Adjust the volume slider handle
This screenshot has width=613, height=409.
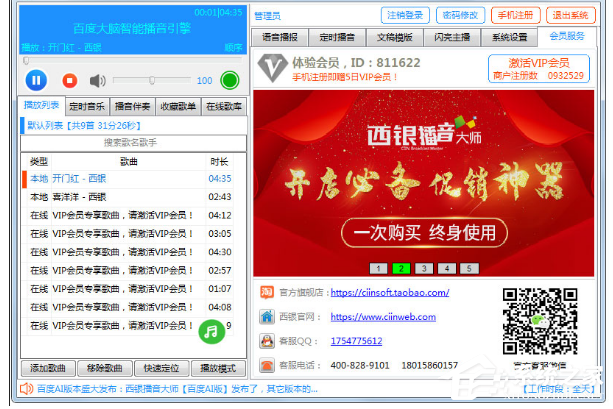pos(152,80)
